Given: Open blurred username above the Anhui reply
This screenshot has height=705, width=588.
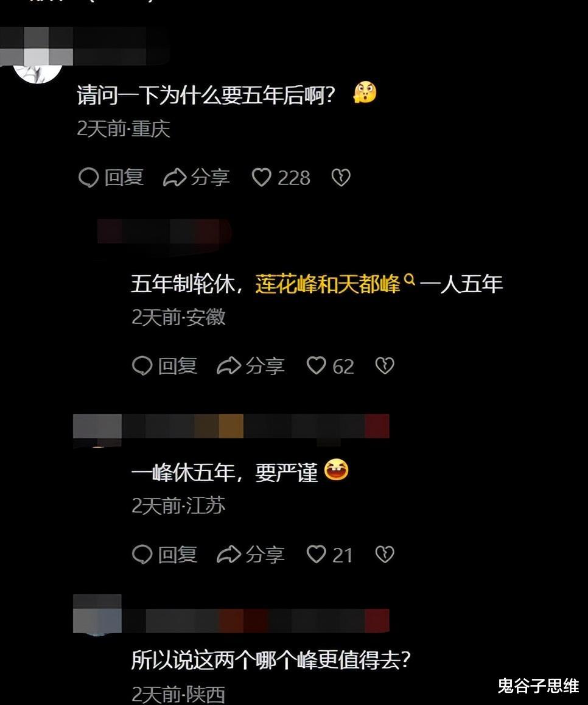Looking at the screenshot, I should pyautogui.click(x=164, y=231).
